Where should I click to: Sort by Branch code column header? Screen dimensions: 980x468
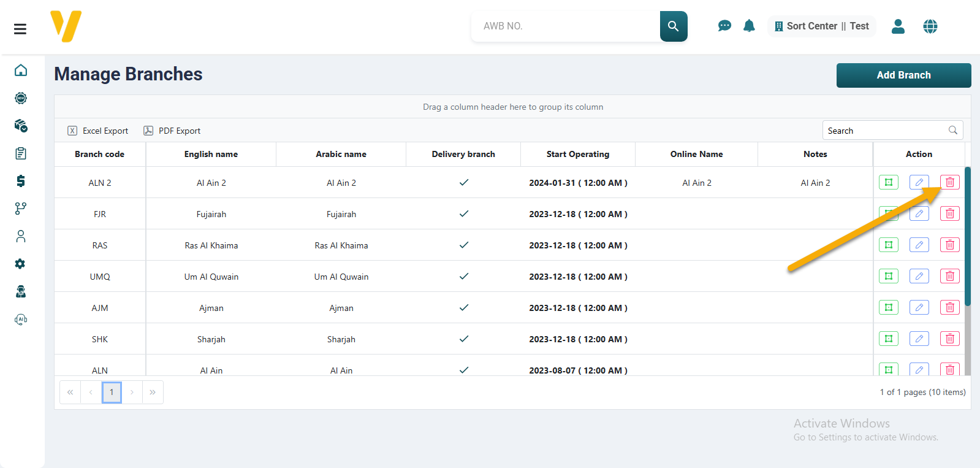(x=99, y=154)
